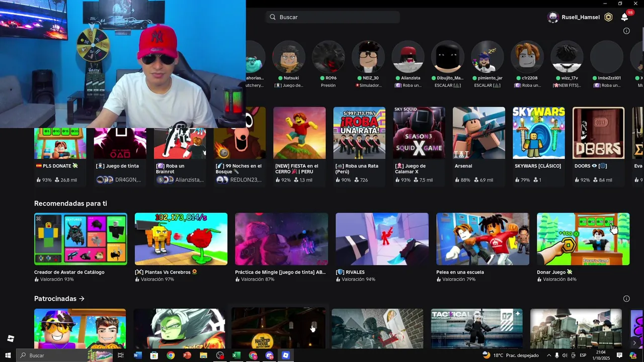Open Task View in taskbar
The height and width of the screenshot is (362, 644).
121,355
